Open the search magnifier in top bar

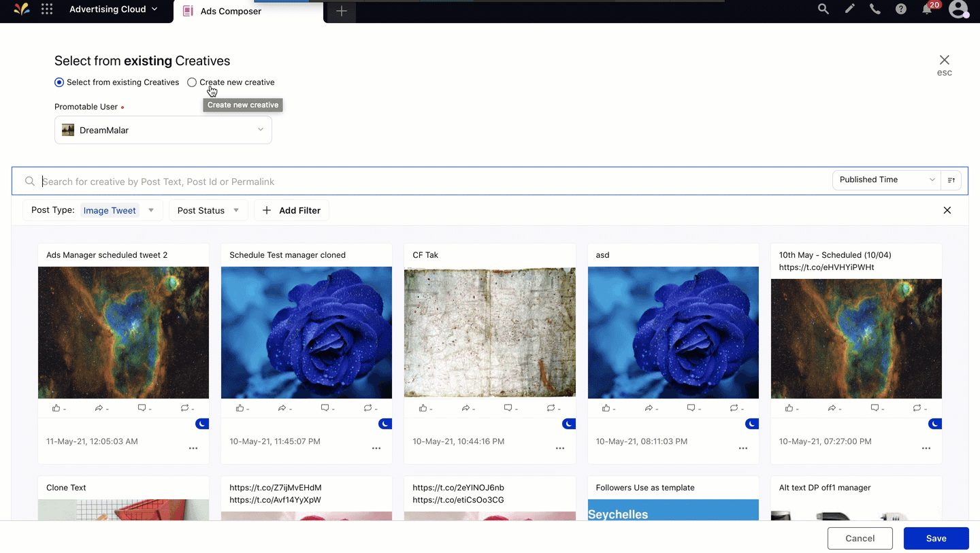(823, 10)
